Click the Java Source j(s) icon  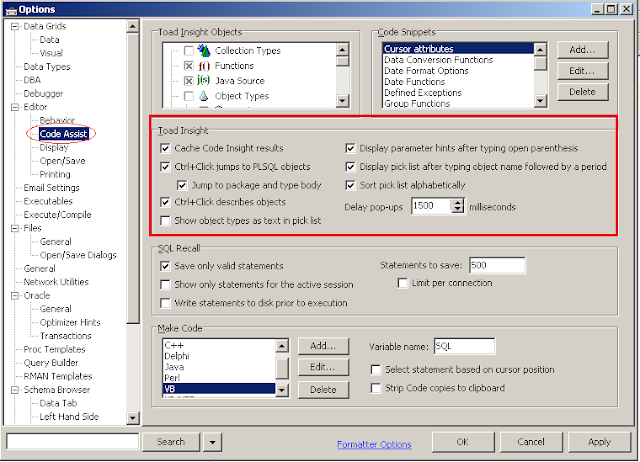(x=203, y=80)
